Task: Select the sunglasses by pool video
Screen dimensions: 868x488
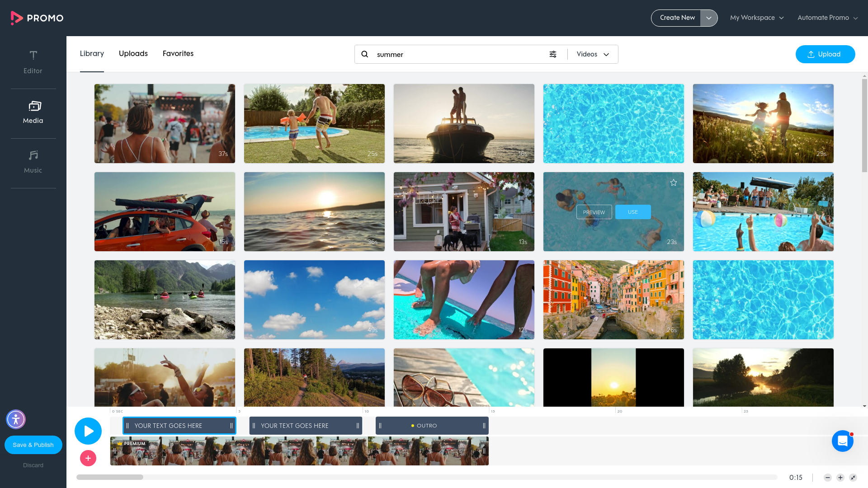Action: click(x=464, y=377)
